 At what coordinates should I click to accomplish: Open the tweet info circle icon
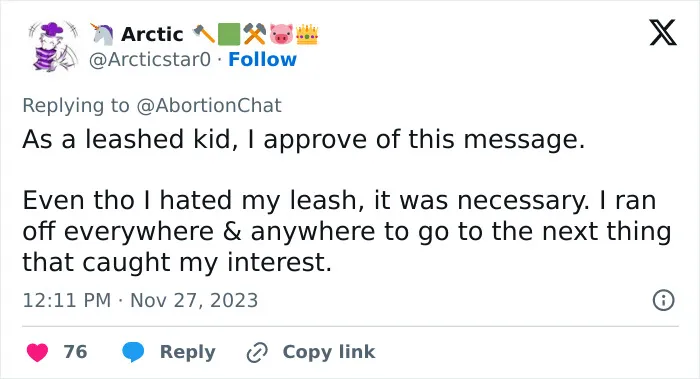tap(663, 300)
